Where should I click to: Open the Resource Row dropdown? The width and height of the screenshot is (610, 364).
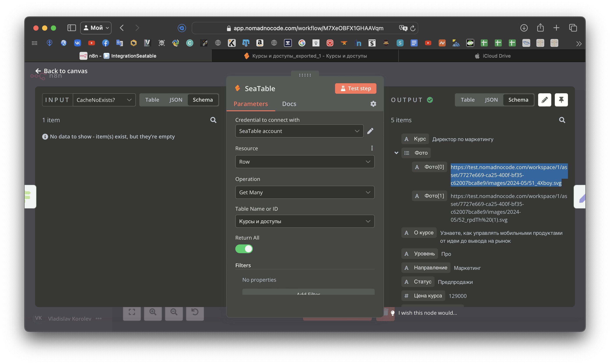click(x=305, y=162)
